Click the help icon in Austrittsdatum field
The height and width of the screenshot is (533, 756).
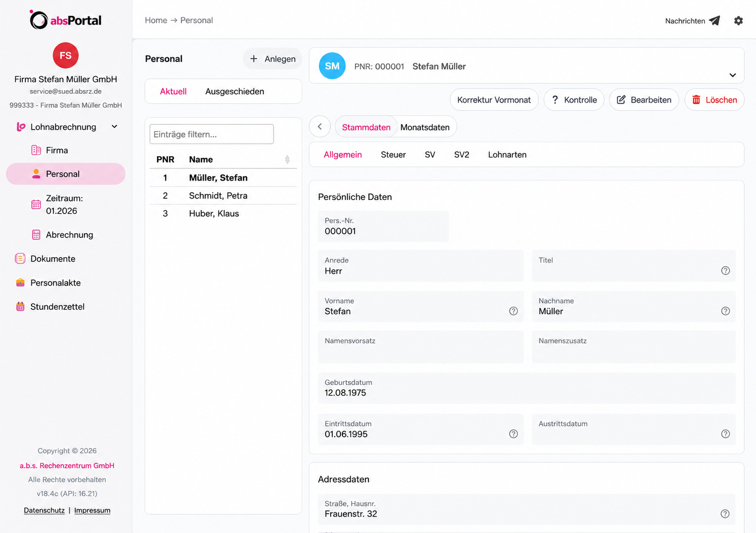point(726,434)
